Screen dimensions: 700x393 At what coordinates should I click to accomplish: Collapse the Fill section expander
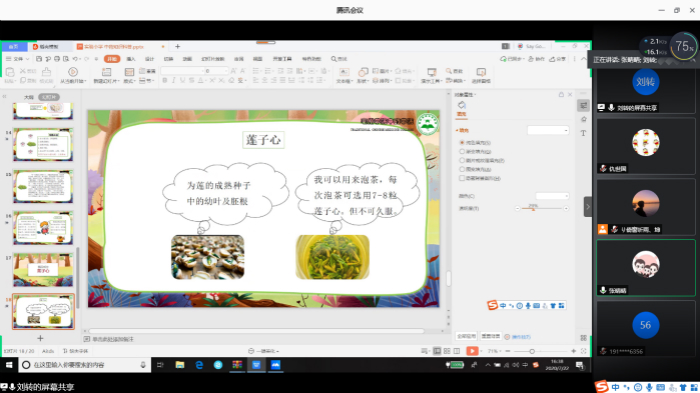click(457, 130)
